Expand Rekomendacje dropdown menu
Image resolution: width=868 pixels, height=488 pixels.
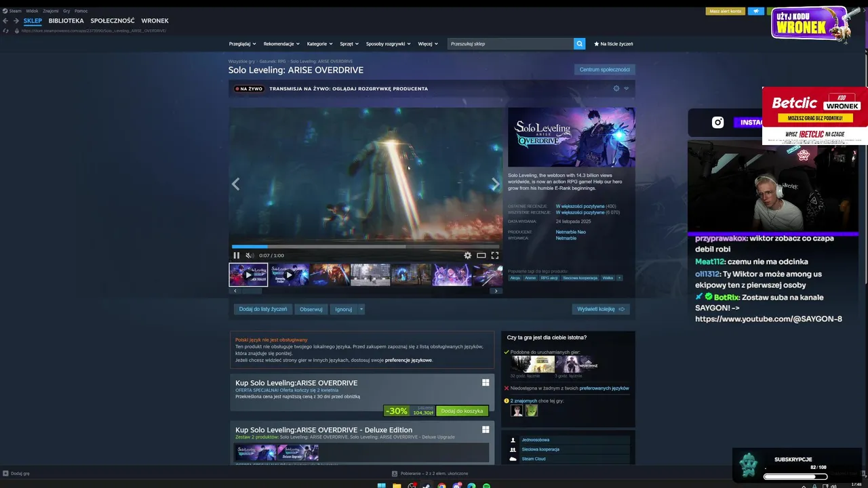(x=281, y=43)
